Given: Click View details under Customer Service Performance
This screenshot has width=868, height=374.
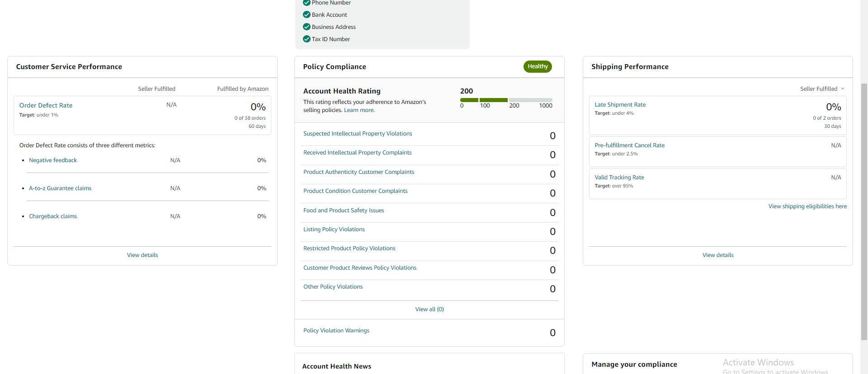Looking at the screenshot, I should (x=142, y=255).
